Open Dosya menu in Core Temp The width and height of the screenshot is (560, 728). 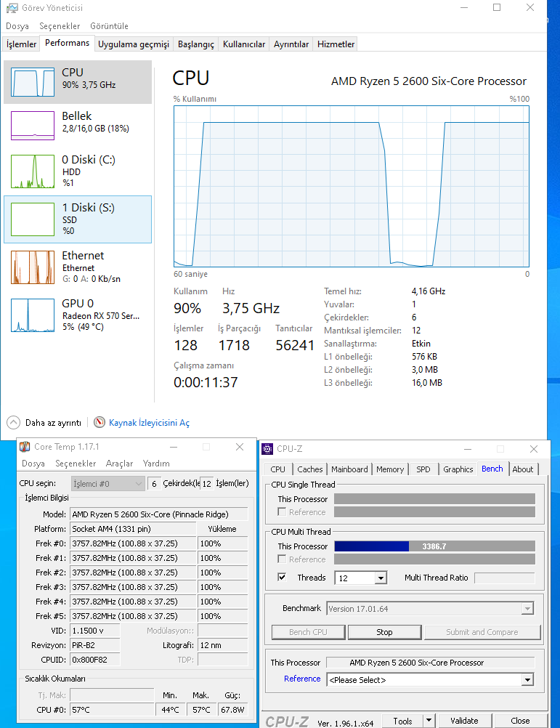tap(33, 464)
